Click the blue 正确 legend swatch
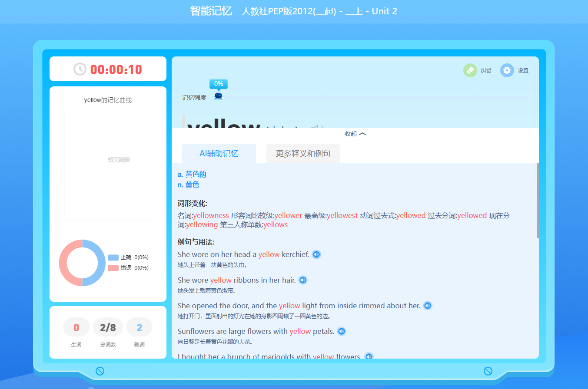This screenshot has height=389, width=588. (113, 257)
